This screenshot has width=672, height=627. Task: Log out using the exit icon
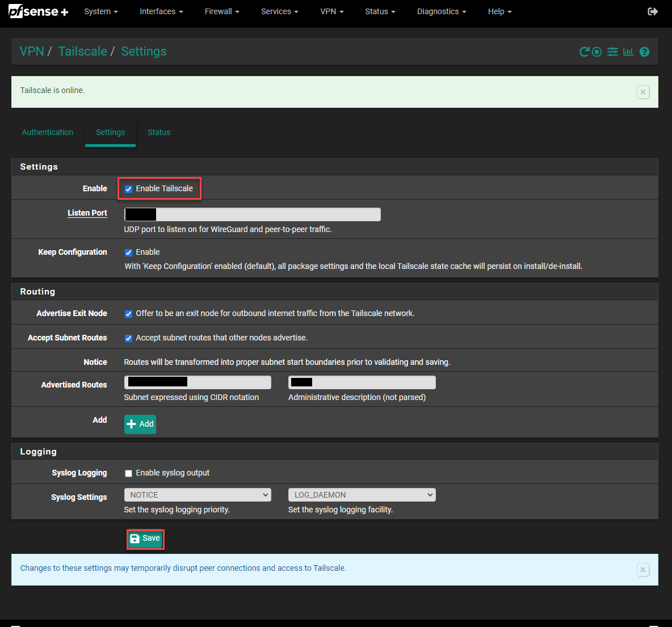pyautogui.click(x=653, y=11)
